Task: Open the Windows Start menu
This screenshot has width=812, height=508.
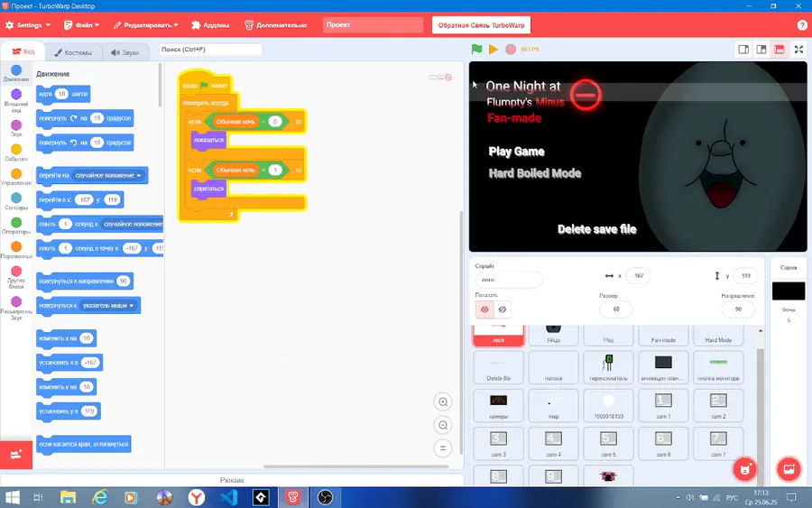Action: (x=12, y=498)
